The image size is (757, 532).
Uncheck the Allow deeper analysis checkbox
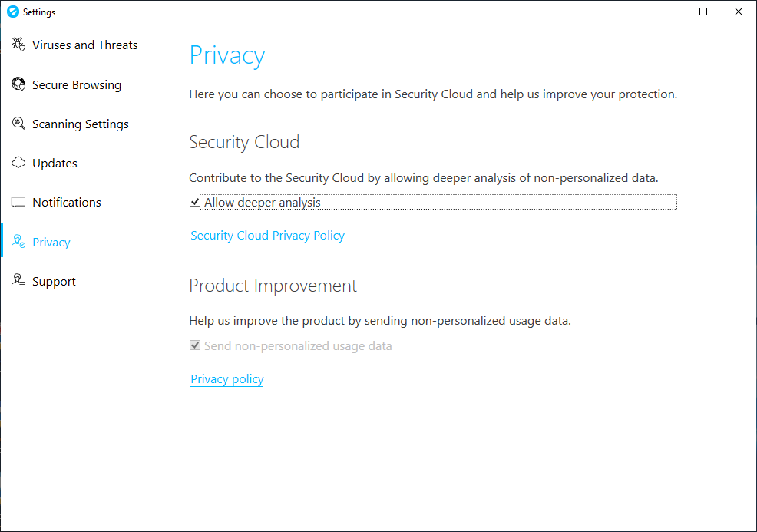(195, 202)
